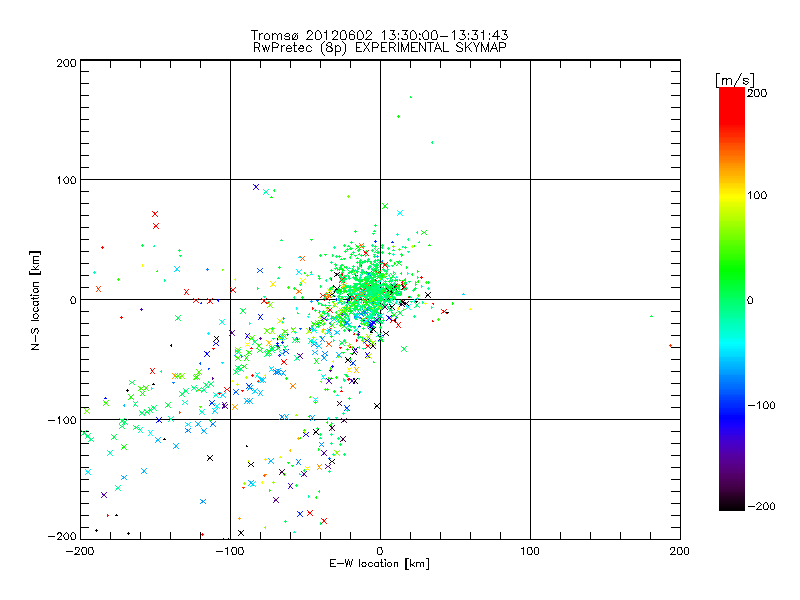This screenshot has height=600, width=800.
Task: Click the black bottom of the colorbar
Action: pyautogui.click(x=732, y=505)
